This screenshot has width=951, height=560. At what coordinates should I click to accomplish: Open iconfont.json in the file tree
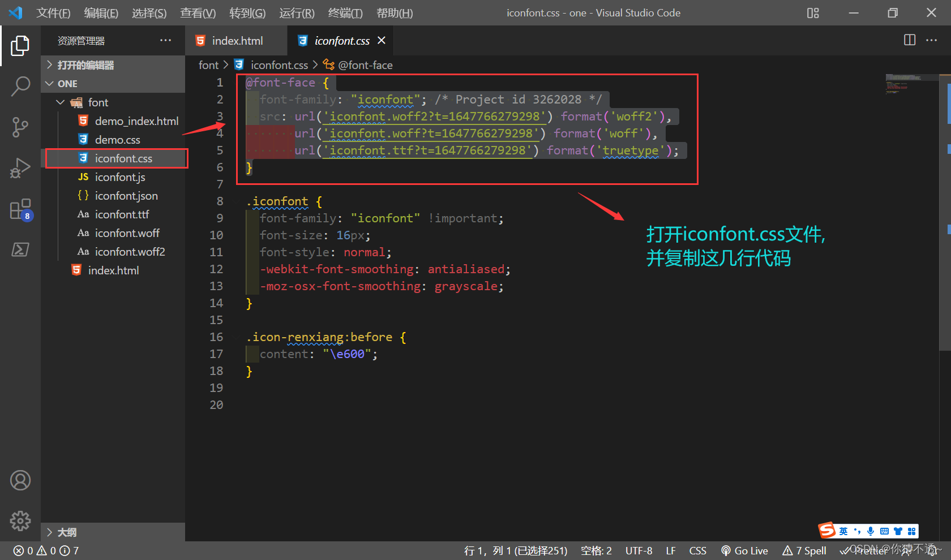click(x=113, y=196)
